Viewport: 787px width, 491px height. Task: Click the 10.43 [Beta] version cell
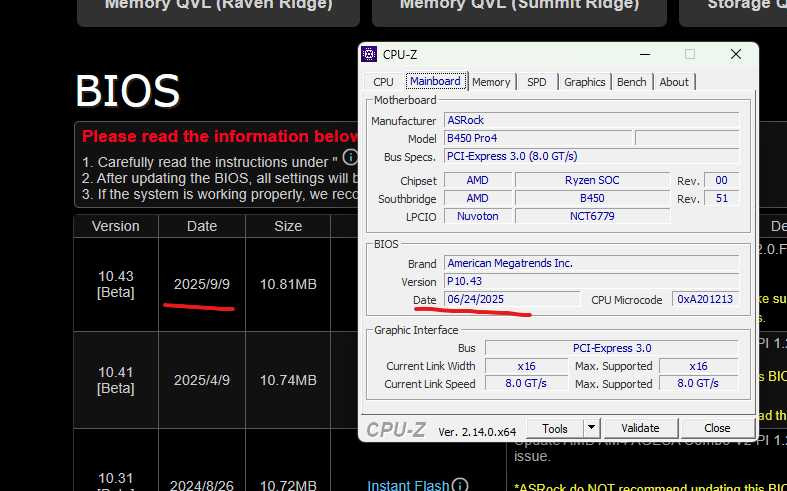(116, 284)
